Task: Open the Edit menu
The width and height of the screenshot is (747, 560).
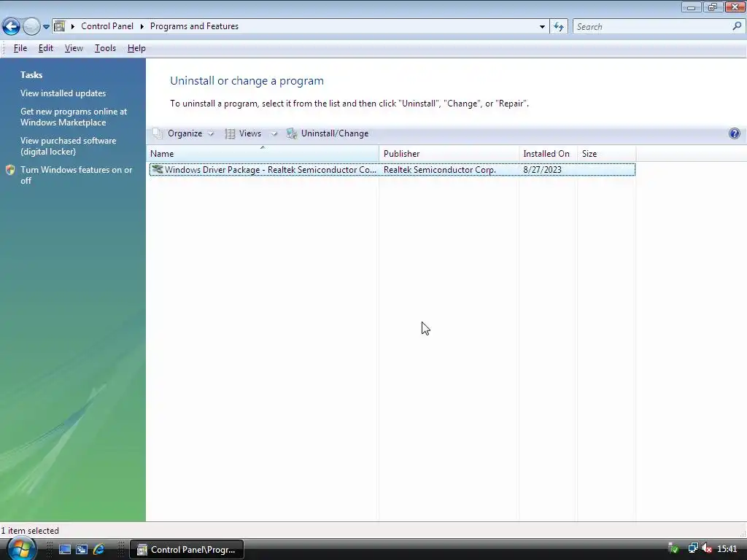Action: [46, 48]
